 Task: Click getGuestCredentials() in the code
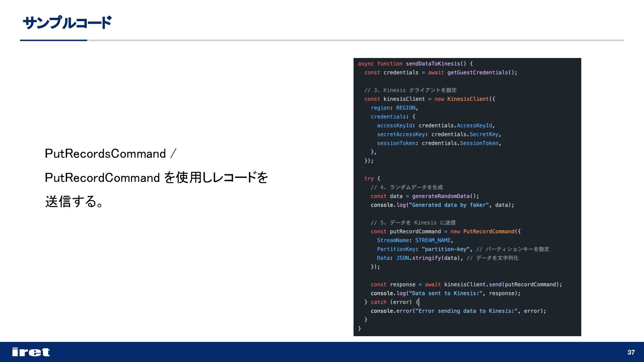(x=480, y=72)
